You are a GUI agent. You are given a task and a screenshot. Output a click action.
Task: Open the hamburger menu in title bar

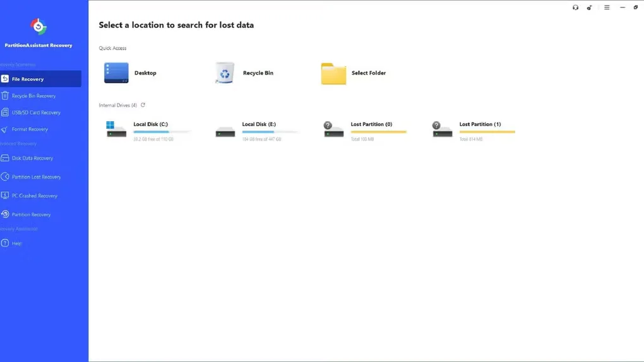point(607,8)
